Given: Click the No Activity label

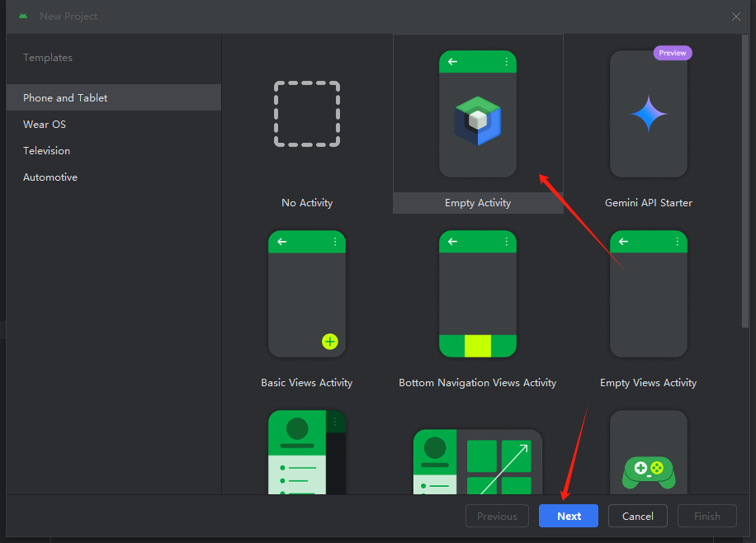Looking at the screenshot, I should 307,202.
